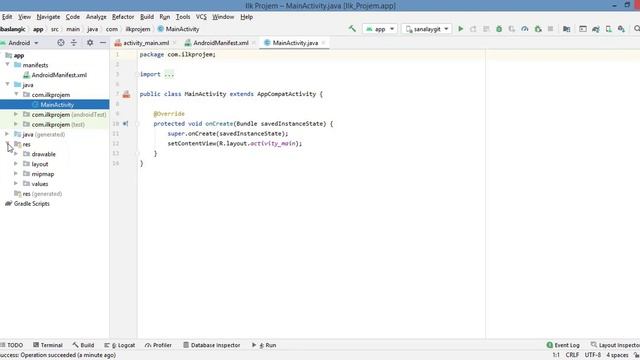The width and height of the screenshot is (640, 360).
Task: Click the 4 spaces indent indicator
Action: pos(617,355)
